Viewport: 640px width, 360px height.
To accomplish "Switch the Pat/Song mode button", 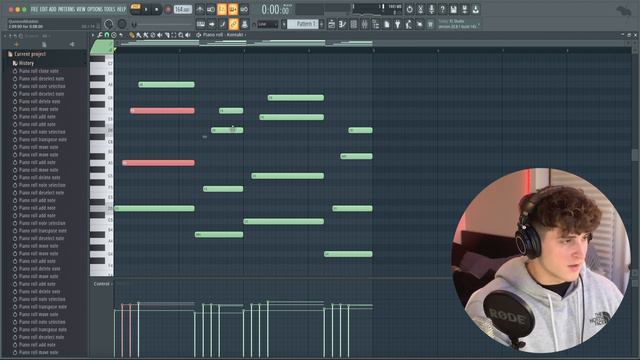I will pos(136,9).
